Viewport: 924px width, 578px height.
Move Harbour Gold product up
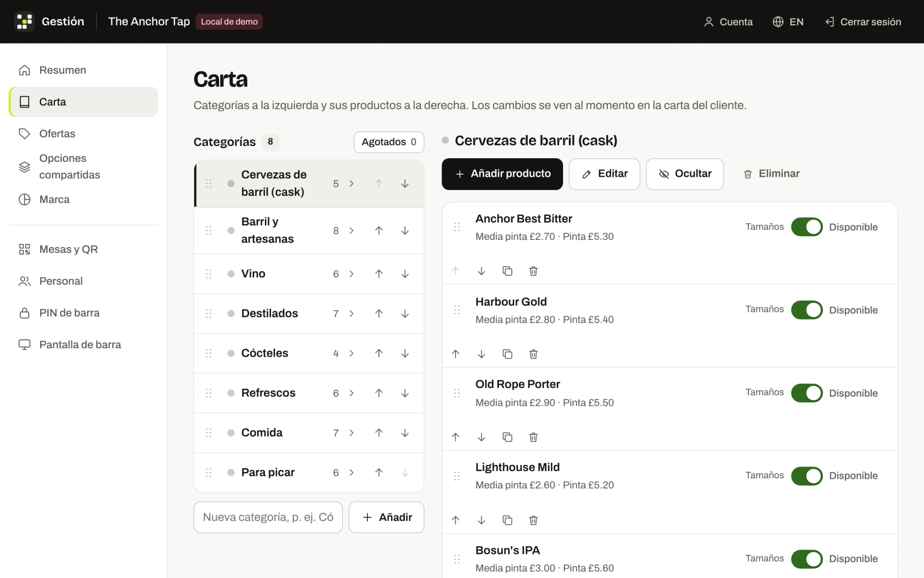[455, 354]
